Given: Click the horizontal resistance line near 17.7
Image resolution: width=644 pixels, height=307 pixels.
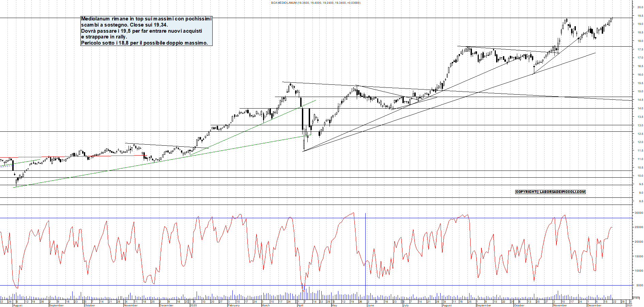Looking at the screenshot, I should [545, 46].
